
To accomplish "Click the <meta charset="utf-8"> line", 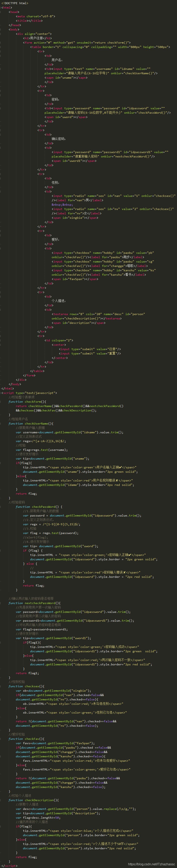I will pyautogui.click(x=36, y=17).
